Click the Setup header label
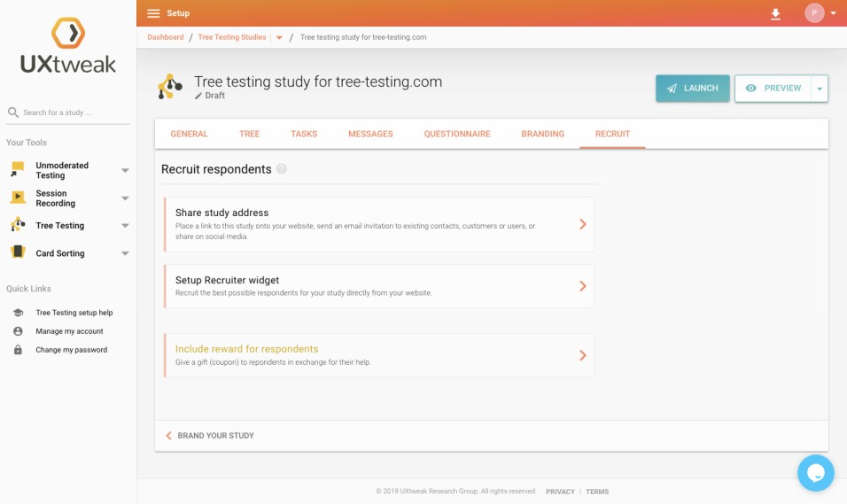Viewport: 847px width, 504px height. click(x=178, y=13)
